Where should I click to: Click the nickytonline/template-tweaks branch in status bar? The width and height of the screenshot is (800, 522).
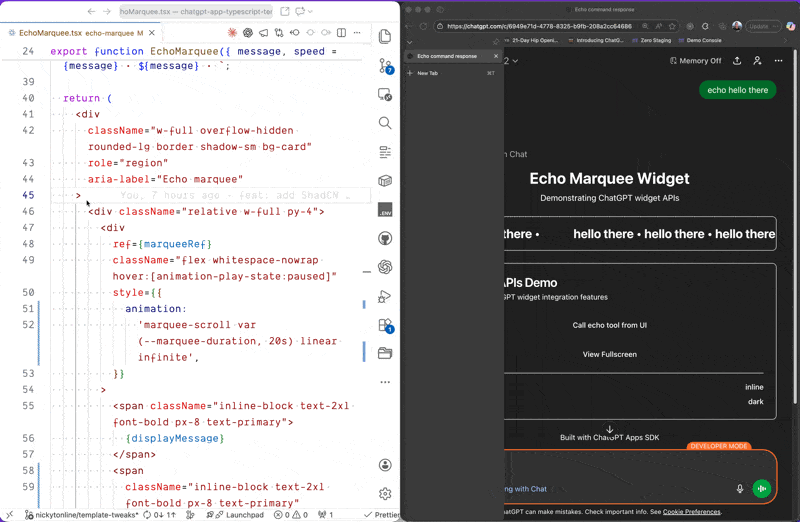coord(82,515)
